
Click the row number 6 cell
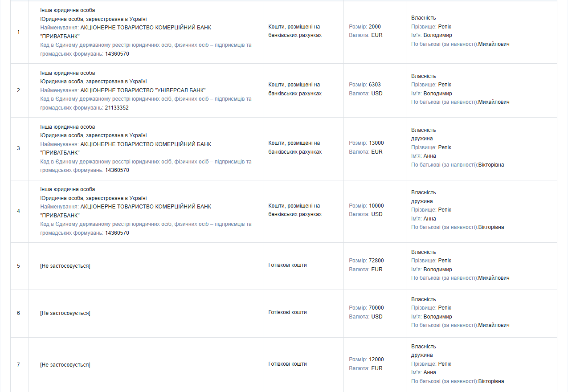click(18, 313)
